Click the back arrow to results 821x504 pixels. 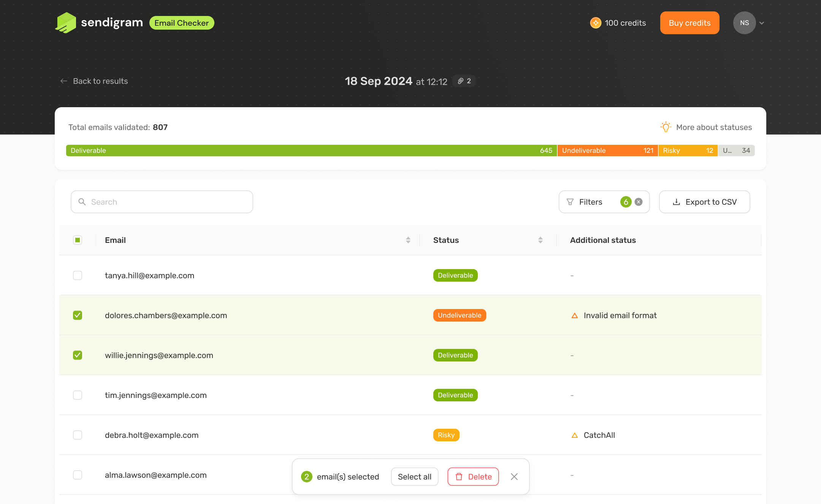(x=64, y=81)
